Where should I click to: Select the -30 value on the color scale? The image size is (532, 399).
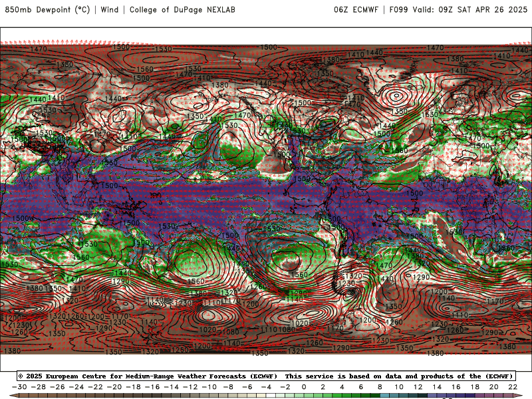click(x=19, y=387)
